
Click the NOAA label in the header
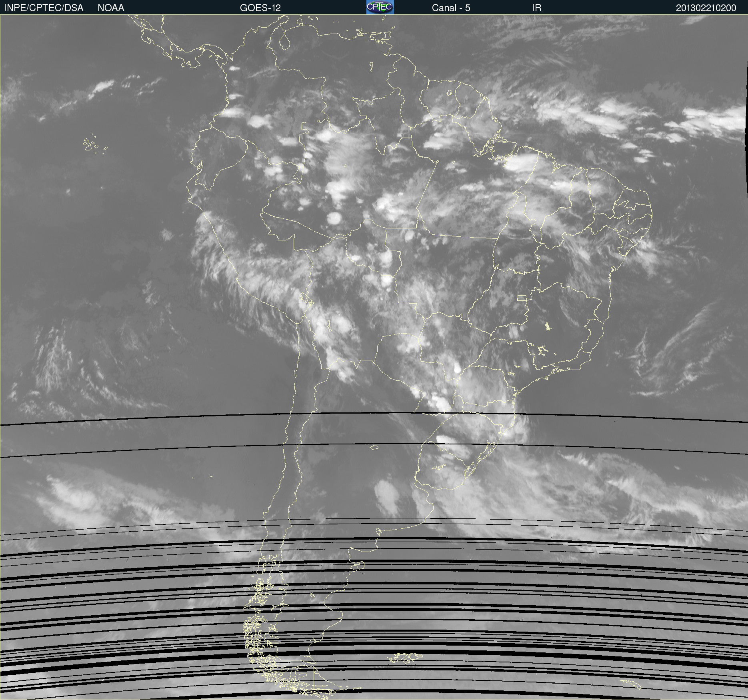111,8
